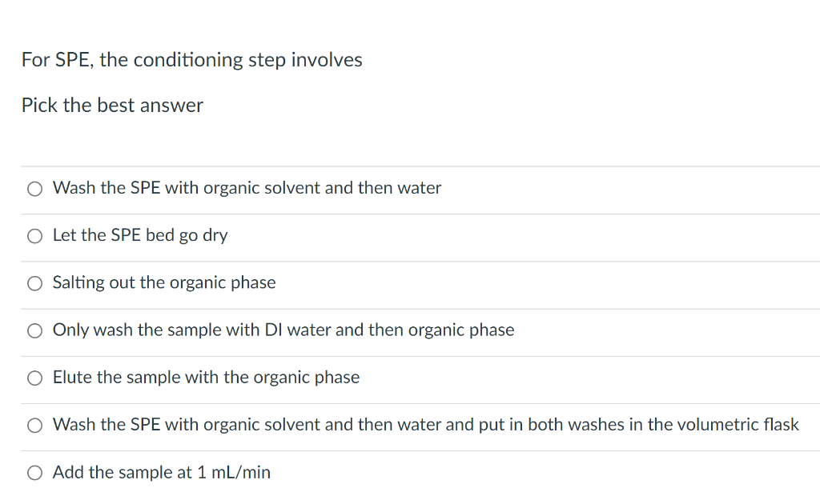Click the first answer's label text
820x504 pixels.
click(x=247, y=188)
